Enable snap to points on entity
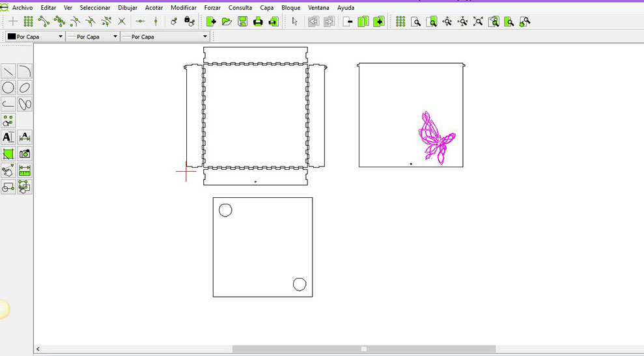Image resolution: width=644 pixels, height=356 pixels. [59, 21]
